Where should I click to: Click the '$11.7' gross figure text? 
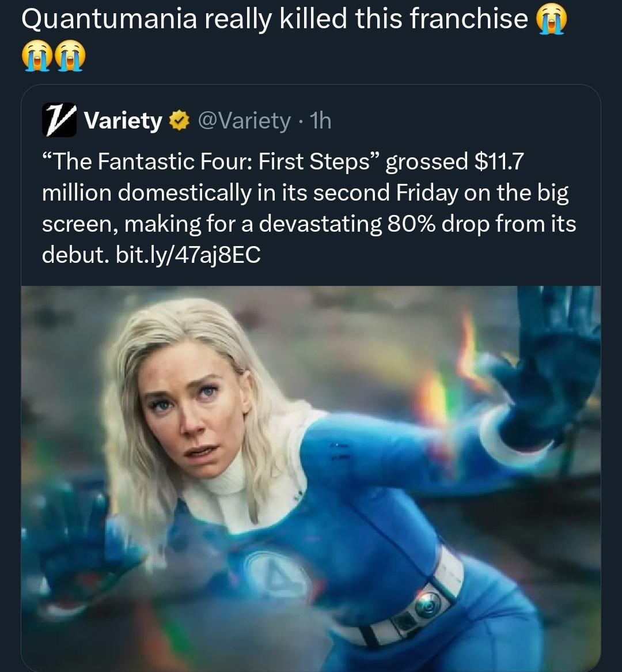499,162
